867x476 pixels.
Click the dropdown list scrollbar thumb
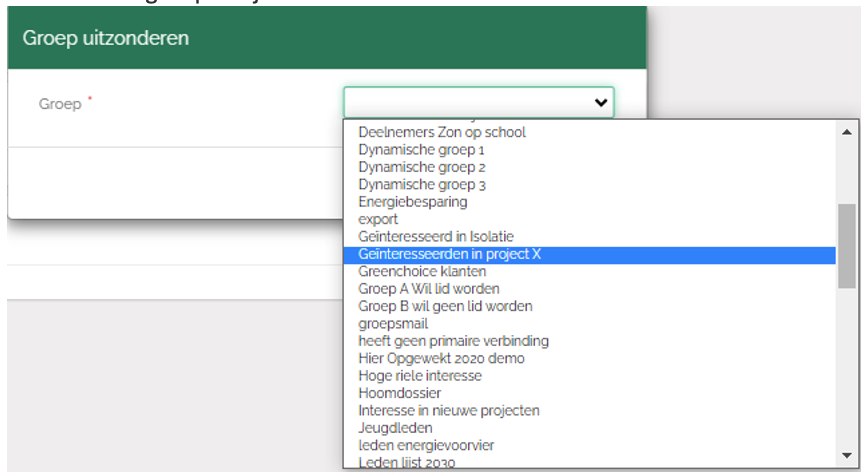(x=847, y=245)
